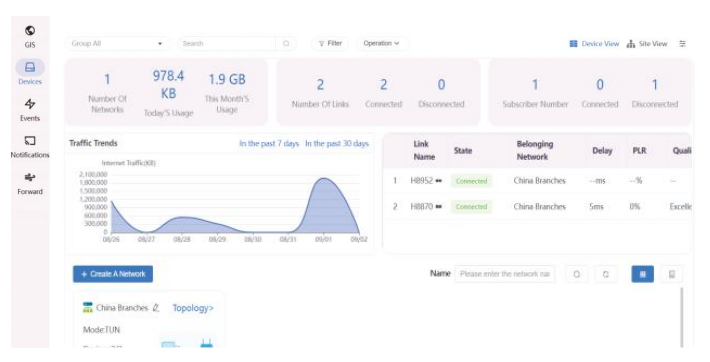Click the link icon beside H8952
The image size is (710, 362).
pos(438,181)
